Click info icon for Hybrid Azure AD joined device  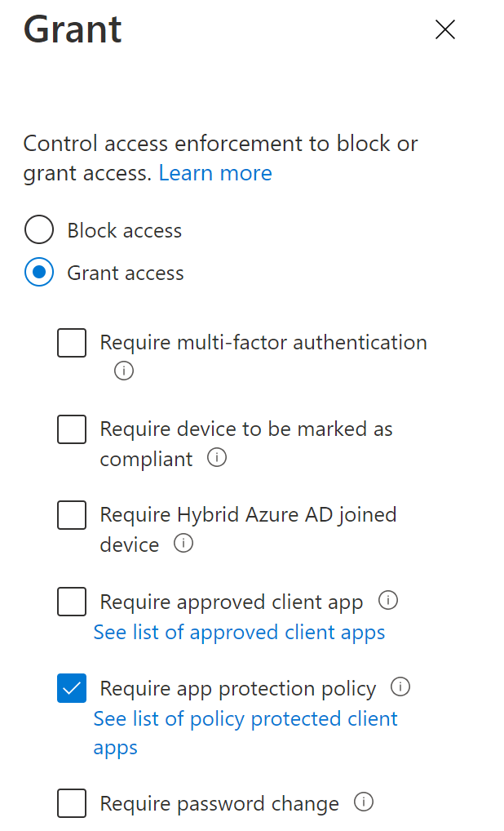click(x=184, y=544)
